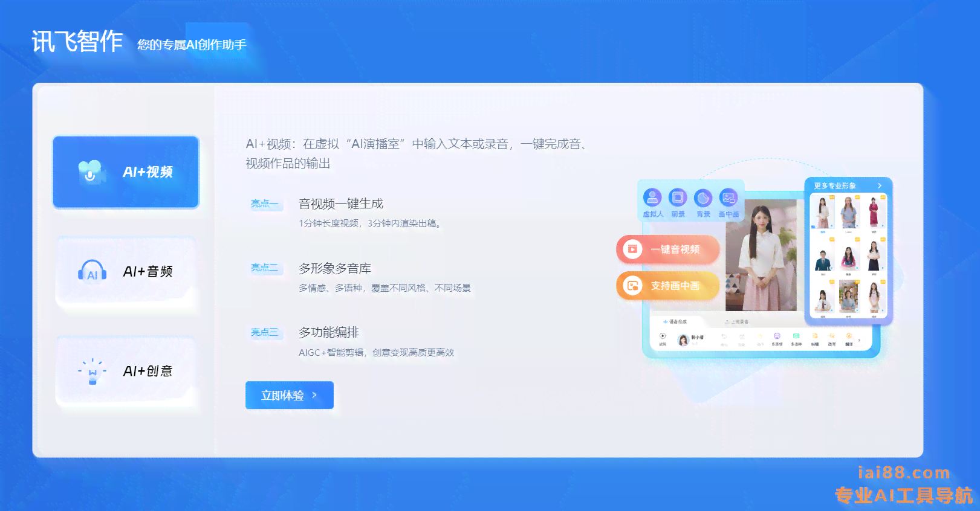Click the AI headphone icon on AI+音频
The width and height of the screenshot is (980, 511).
point(92,271)
